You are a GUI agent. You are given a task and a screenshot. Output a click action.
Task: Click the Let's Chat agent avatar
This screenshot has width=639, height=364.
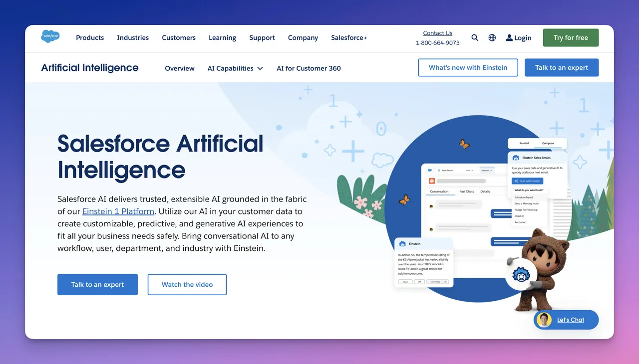coord(544,320)
